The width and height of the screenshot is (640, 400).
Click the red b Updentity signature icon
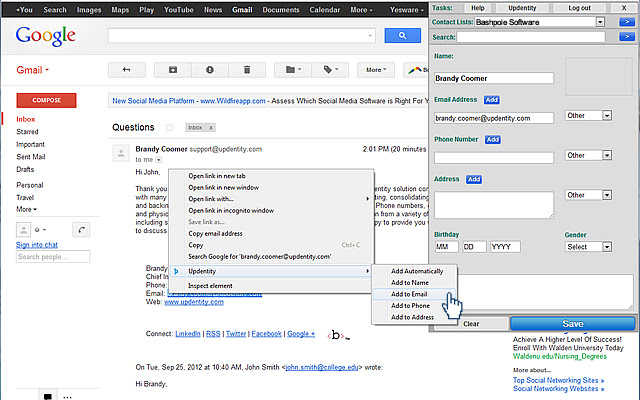(338, 335)
